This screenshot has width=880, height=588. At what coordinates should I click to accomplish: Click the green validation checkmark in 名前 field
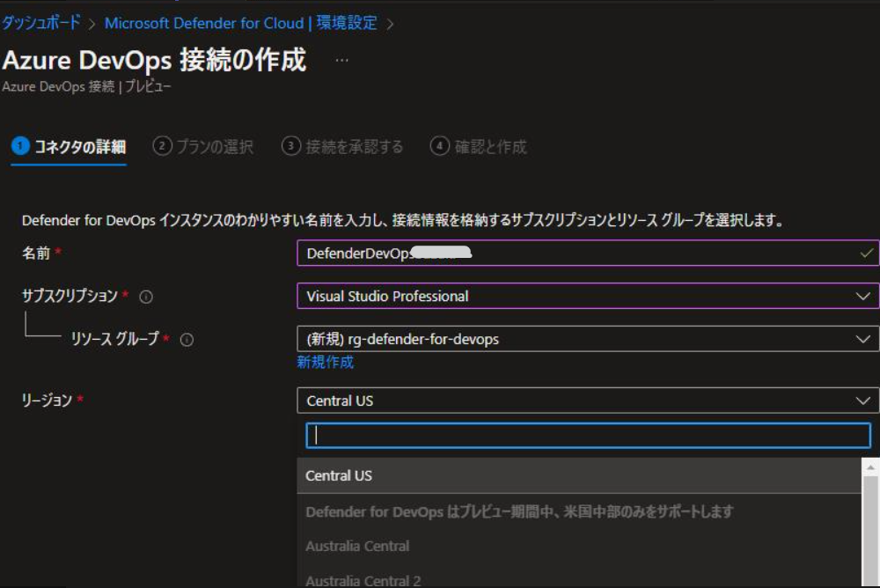point(866,254)
